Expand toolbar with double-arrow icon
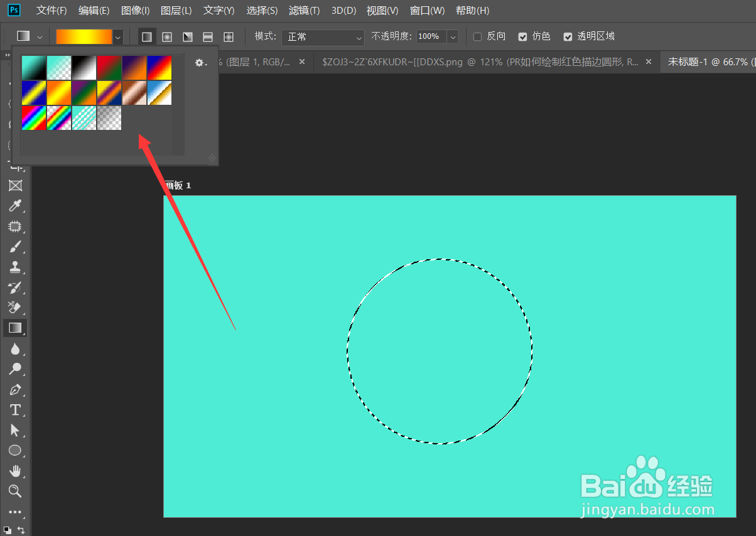Screen dimensions: 756x536 pos(8,55)
